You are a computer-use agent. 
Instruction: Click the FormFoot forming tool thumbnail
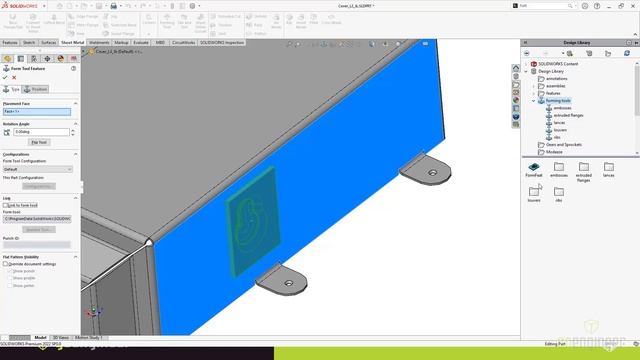pos(534,169)
